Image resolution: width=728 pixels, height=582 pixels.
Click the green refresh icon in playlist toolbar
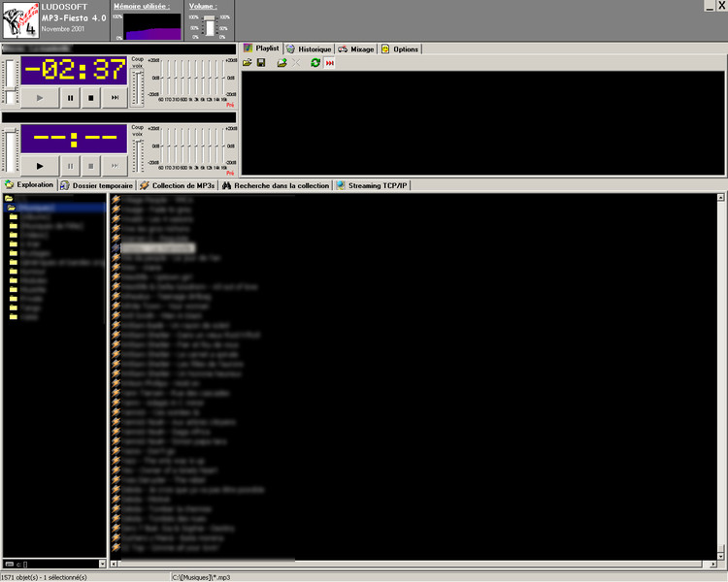tap(315, 63)
